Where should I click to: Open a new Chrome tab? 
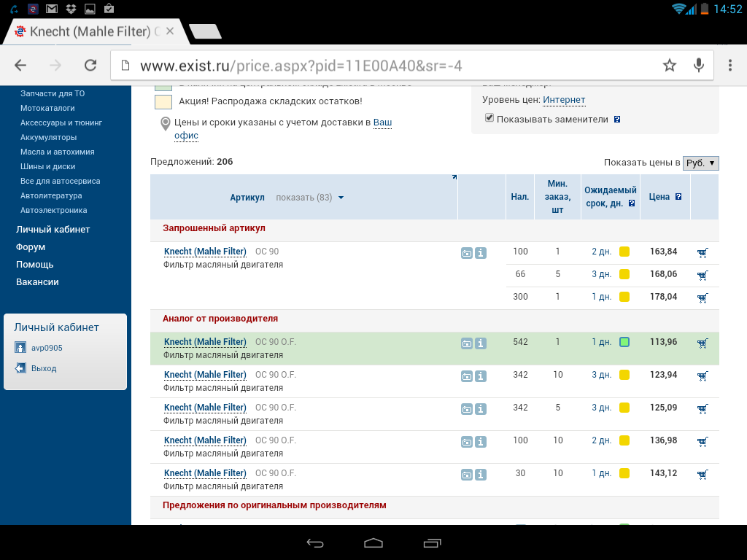205,31
